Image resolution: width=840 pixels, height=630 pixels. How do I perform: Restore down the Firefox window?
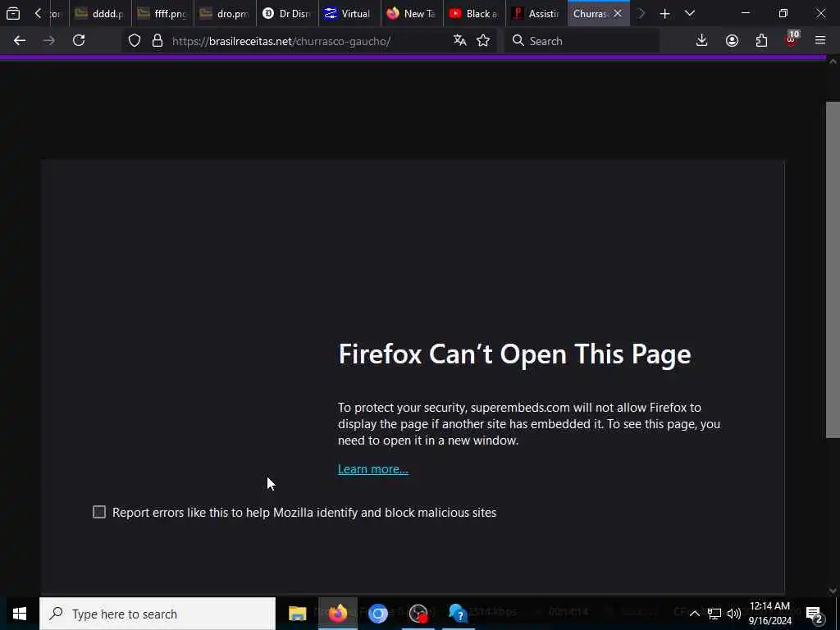[783, 13]
